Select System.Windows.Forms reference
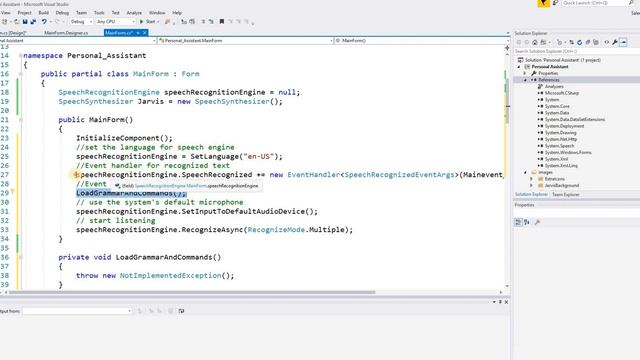 click(x=568, y=152)
